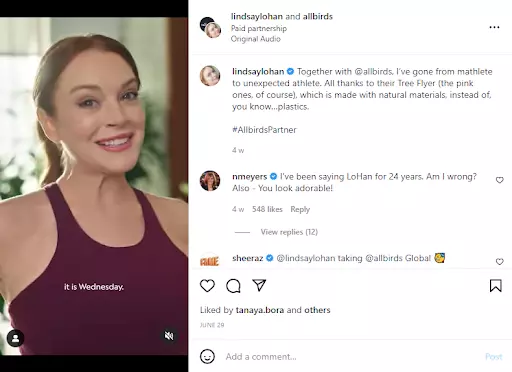Open Original Audio link
This screenshot has height=372, width=512.
pos(256,39)
